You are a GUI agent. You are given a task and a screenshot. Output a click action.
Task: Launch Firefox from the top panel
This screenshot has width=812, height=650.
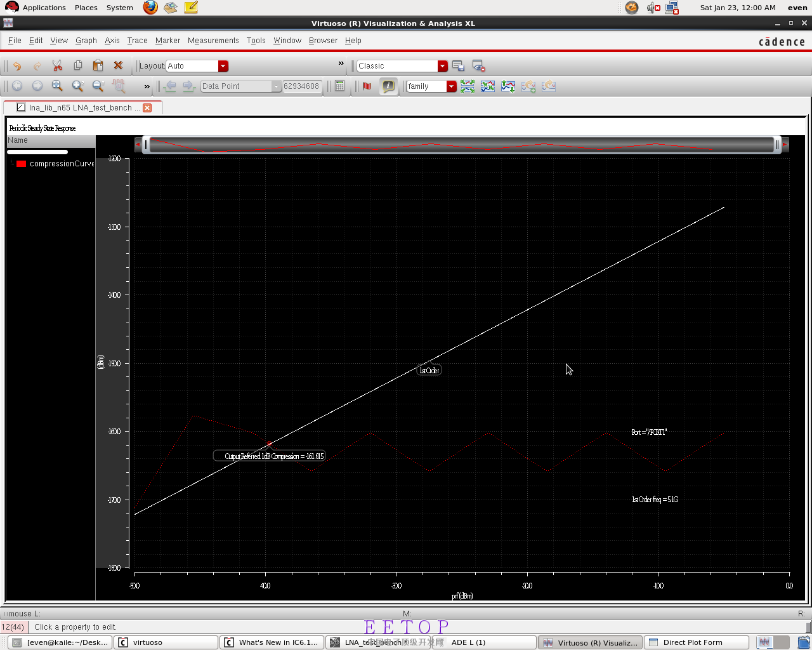150,8
